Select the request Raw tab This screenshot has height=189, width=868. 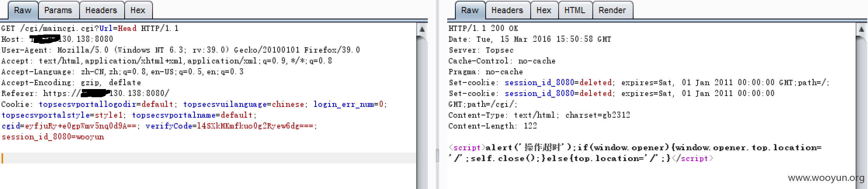point(23,10)
